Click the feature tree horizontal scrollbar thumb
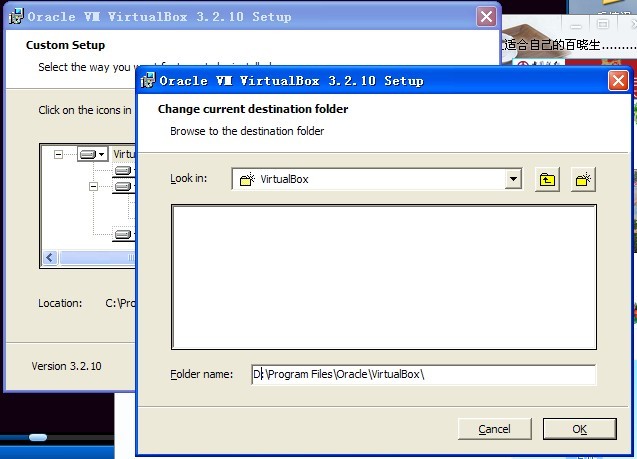The image size is (637, 459). point(98,258)
